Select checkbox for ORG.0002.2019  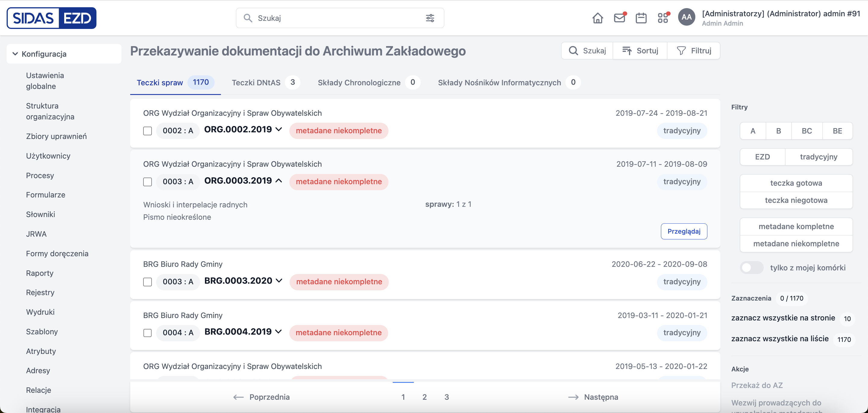click(148, 131)
